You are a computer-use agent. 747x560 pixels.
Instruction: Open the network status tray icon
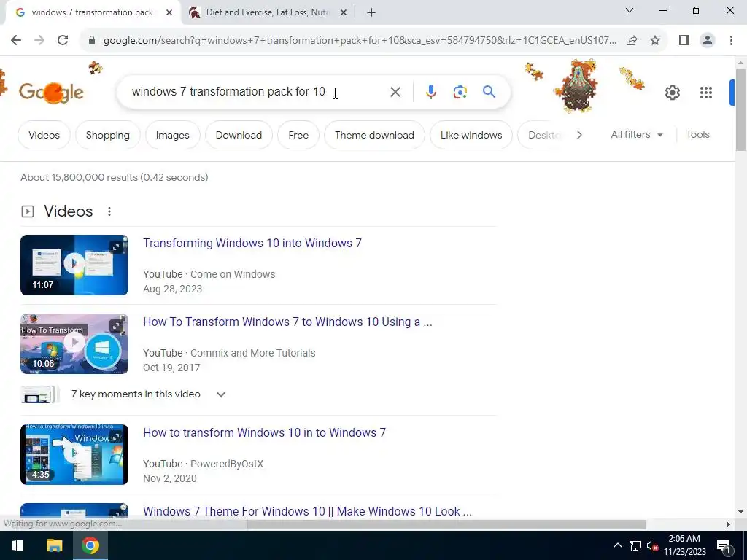point(635,545)
